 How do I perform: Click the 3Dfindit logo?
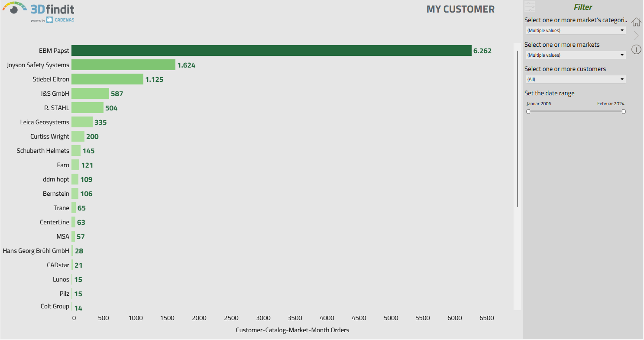[x=52, y=9]
